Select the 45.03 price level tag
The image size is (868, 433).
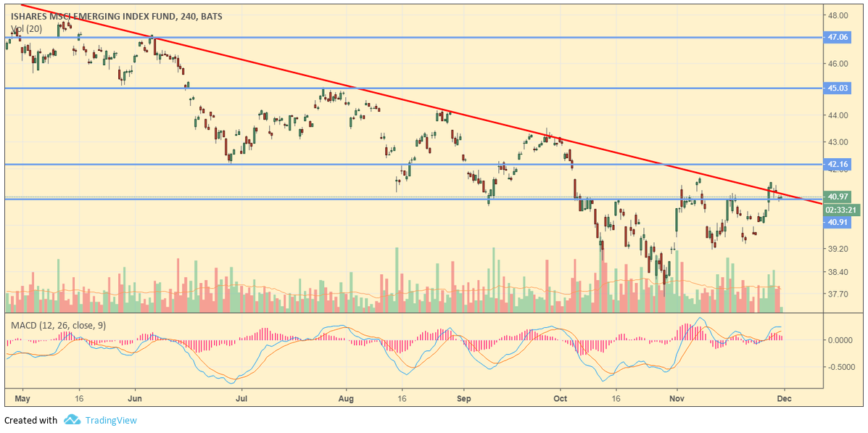(838, 88)
